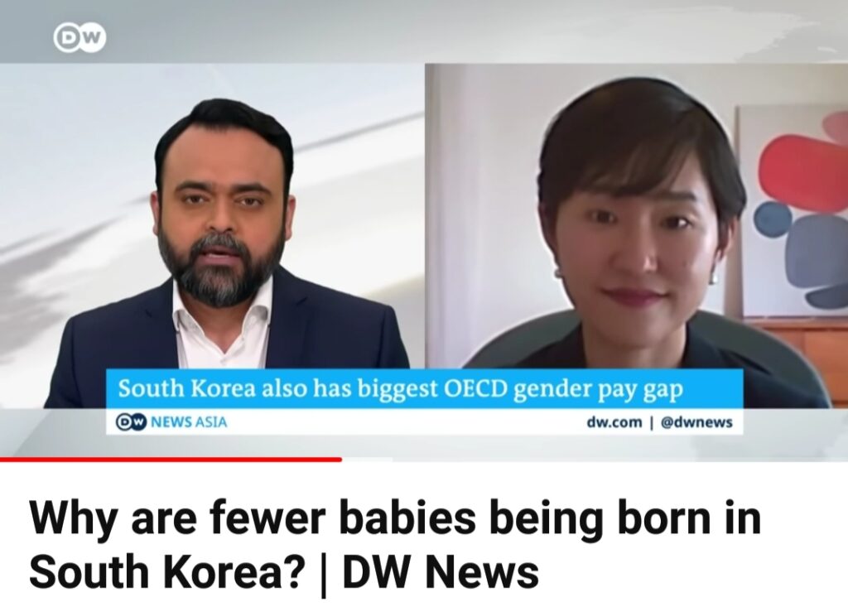
Task: Click the blue OECD gender pay gap headline banner
Action: pyautogui.click(x=425, y=389)
